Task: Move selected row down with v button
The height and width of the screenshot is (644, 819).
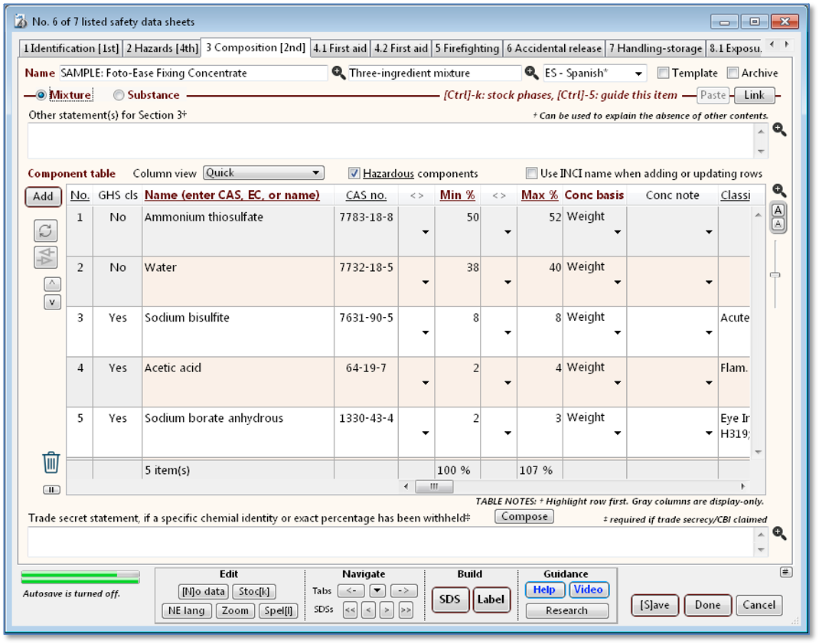Action: pos(52,302)
